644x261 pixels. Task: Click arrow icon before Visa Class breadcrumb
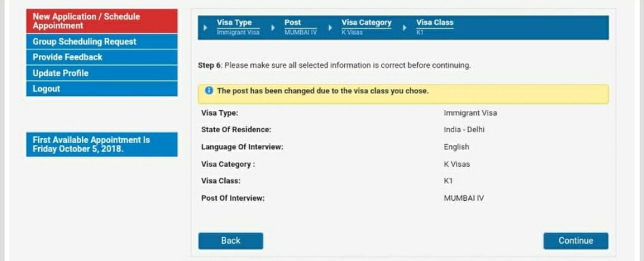pos(405,28)
